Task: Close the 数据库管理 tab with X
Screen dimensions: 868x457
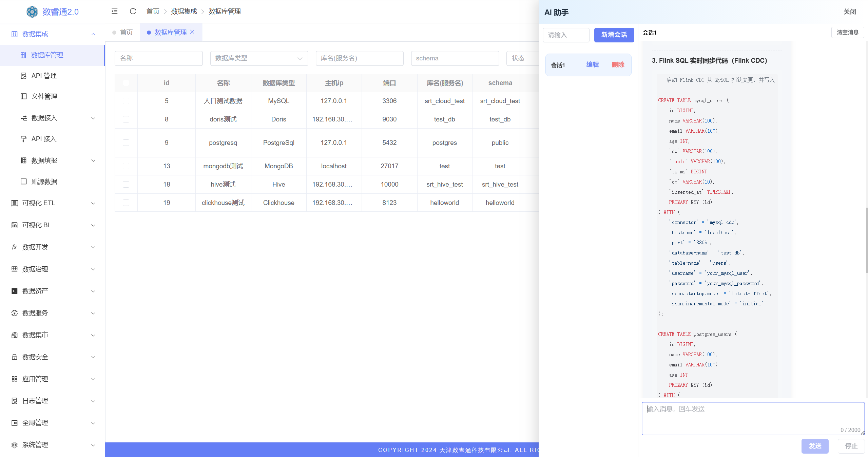Action: tap(192, 32)
